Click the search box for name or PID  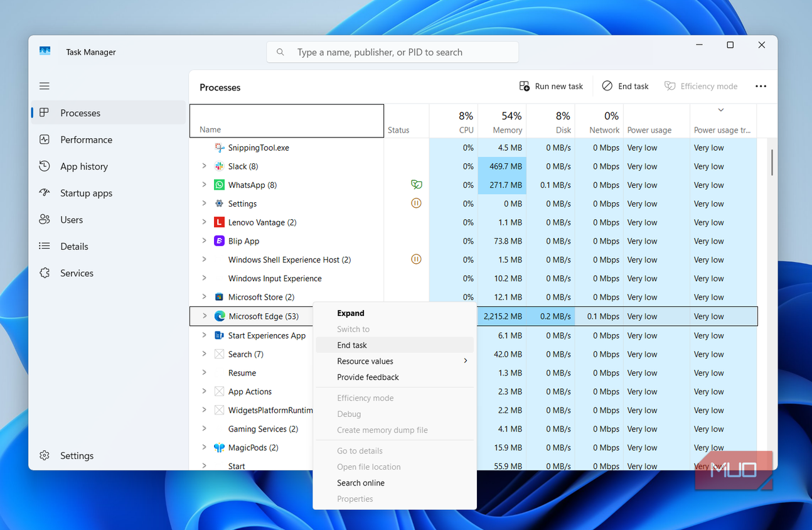[x=393, y=52]
